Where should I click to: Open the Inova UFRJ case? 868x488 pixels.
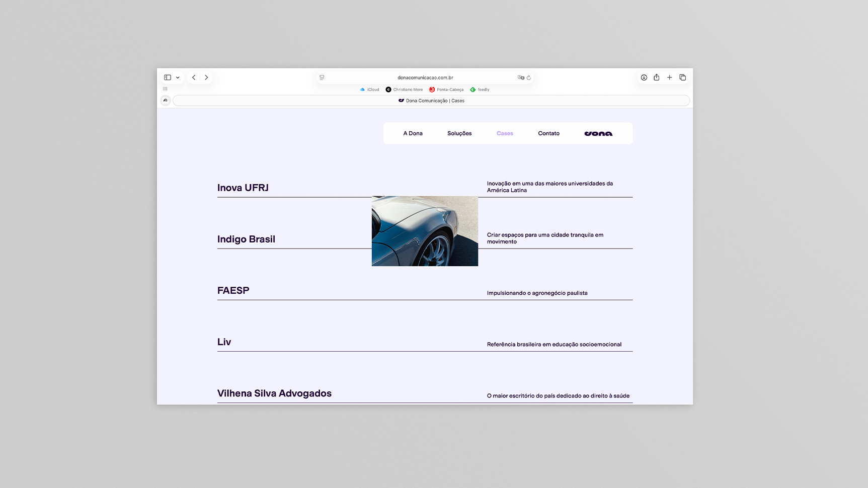243,188
